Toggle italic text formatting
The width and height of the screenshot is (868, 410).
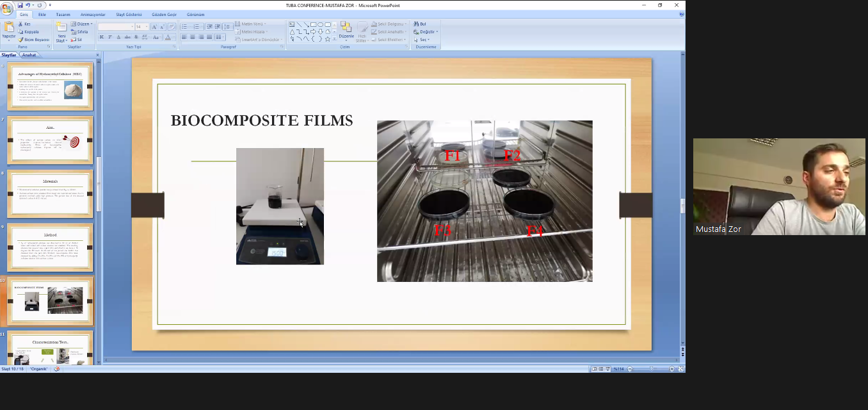(x=110, y=37)
